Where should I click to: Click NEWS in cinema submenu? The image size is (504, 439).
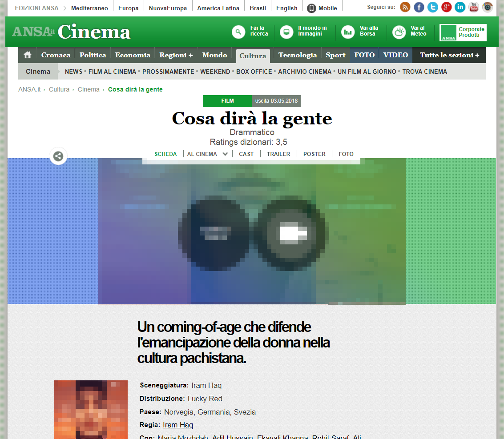73,72
